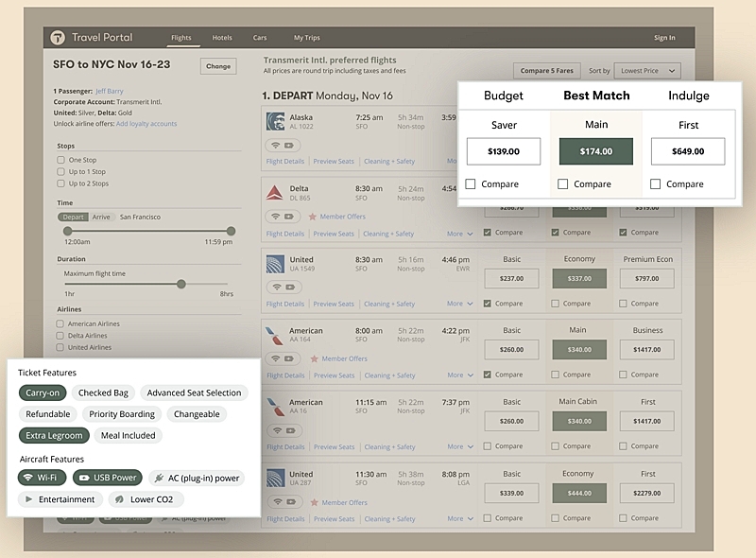Toggle the Carry-on ticket feature chip
The image size is (756, 558).
click(x=43, y=392)
